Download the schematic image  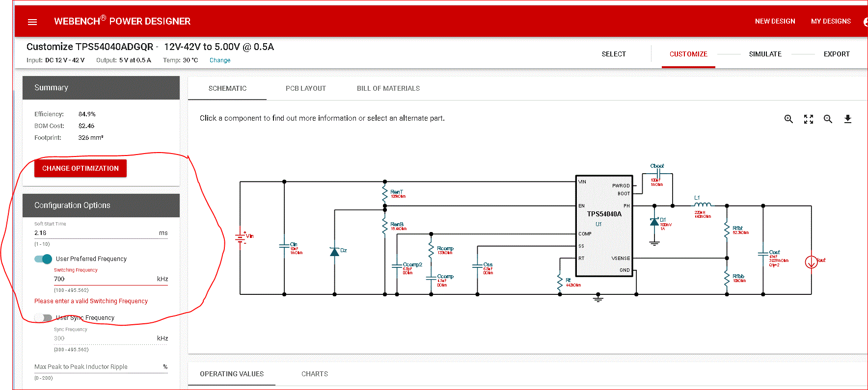847,119
